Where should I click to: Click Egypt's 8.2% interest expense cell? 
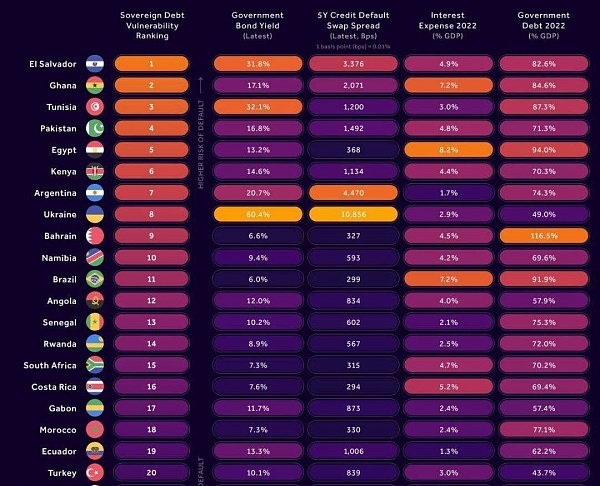tap(448, 150)
